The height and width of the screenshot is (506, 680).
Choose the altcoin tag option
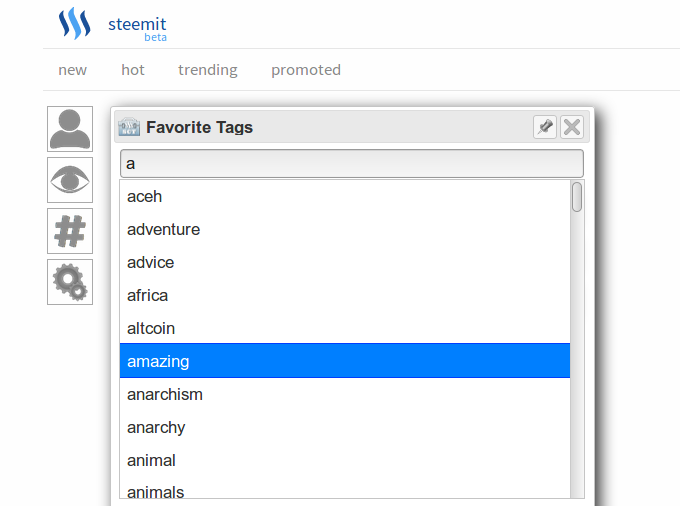coord(345,328)
